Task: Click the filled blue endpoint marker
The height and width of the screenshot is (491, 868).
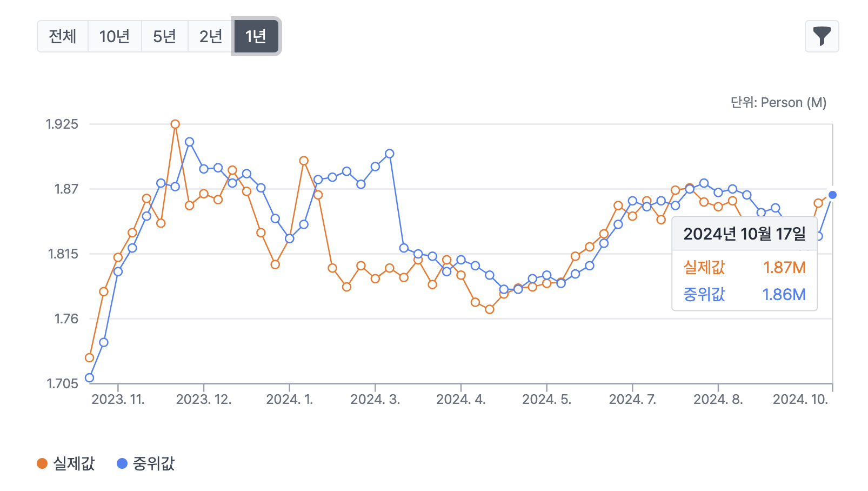Action: pyautogui.click(x=832, y=195)
